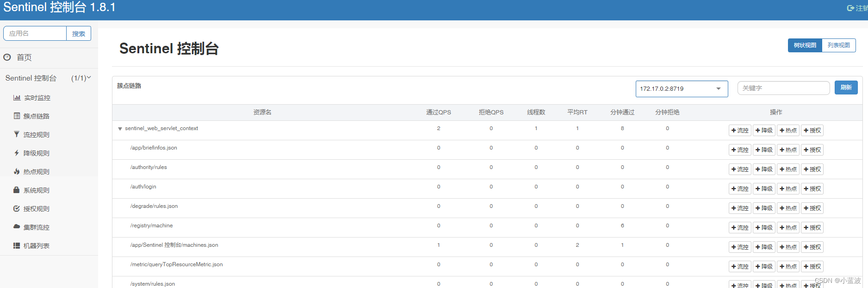Image resolution: width=868 pixels, height=288 pixels.
Task: Select the /system/rules.json resource name
Action: 152,284
